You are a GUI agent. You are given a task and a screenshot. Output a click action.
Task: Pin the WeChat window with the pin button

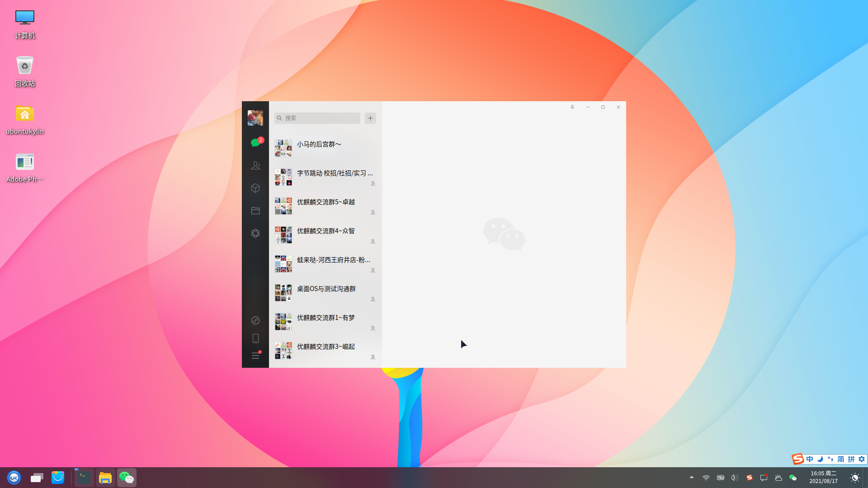coord(572,107)
